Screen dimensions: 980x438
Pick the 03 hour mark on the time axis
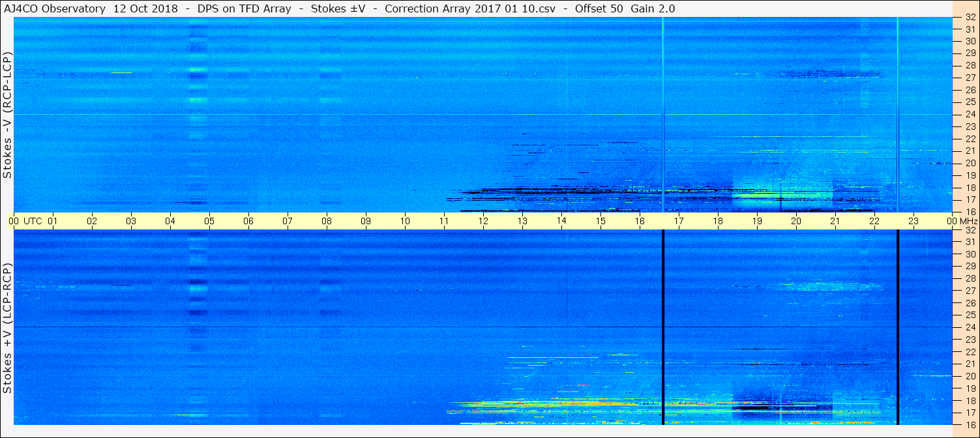pos(131,221)
